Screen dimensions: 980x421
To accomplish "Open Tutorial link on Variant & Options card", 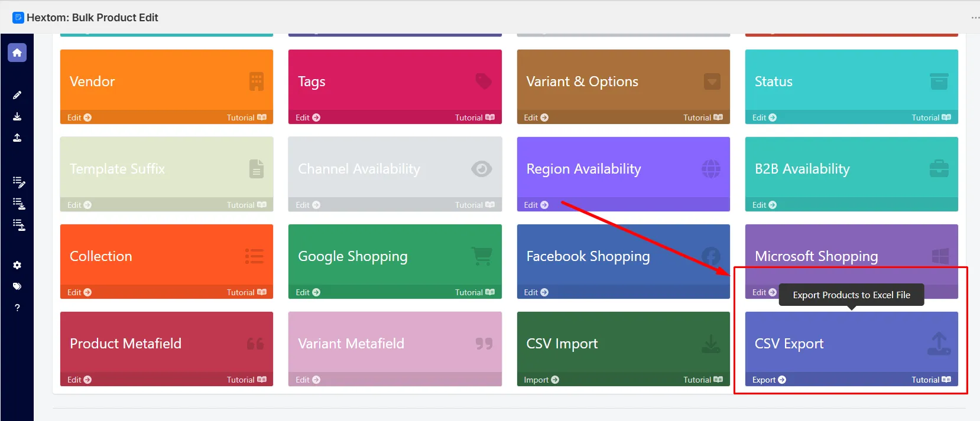I will coord(703,118).
